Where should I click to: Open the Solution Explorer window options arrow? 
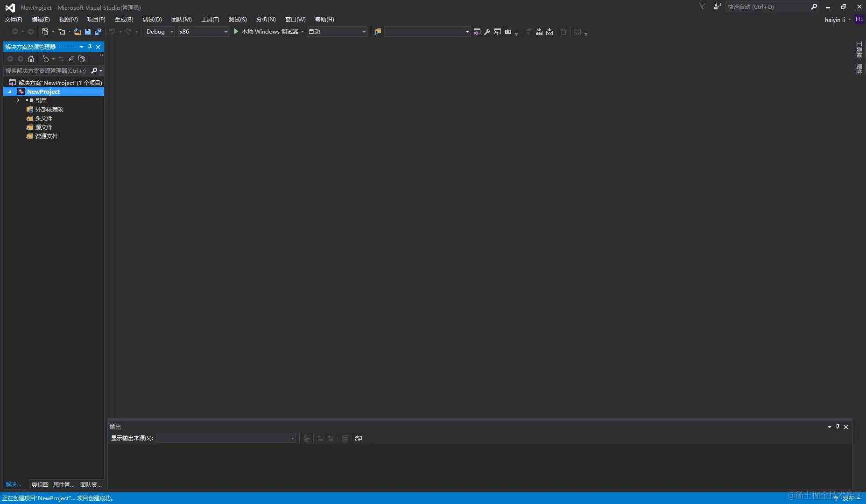click(82, 47)
